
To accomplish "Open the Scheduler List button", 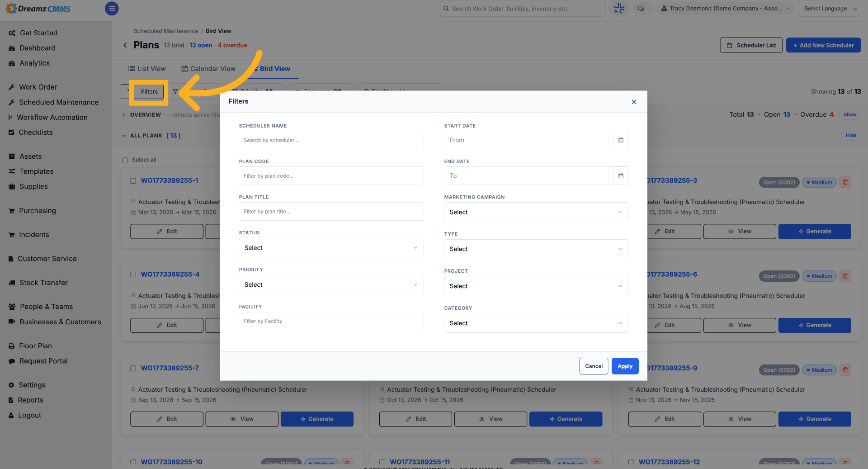I will click(751, 45).
